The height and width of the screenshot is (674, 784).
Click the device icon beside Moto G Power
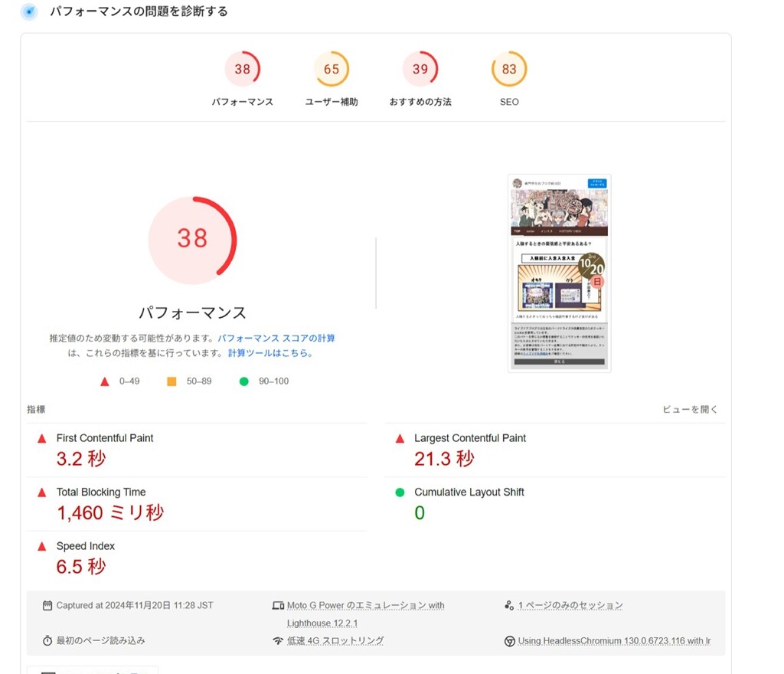point(278,606)
